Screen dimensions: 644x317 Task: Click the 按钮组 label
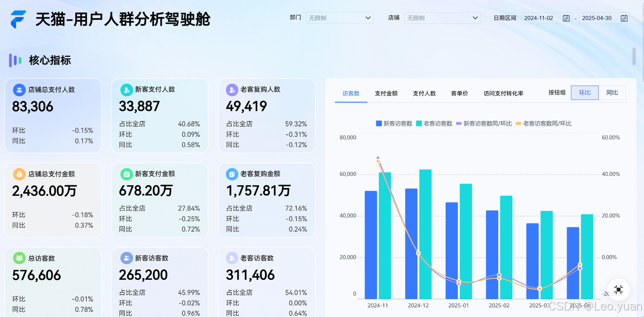(x=557, y=93)
